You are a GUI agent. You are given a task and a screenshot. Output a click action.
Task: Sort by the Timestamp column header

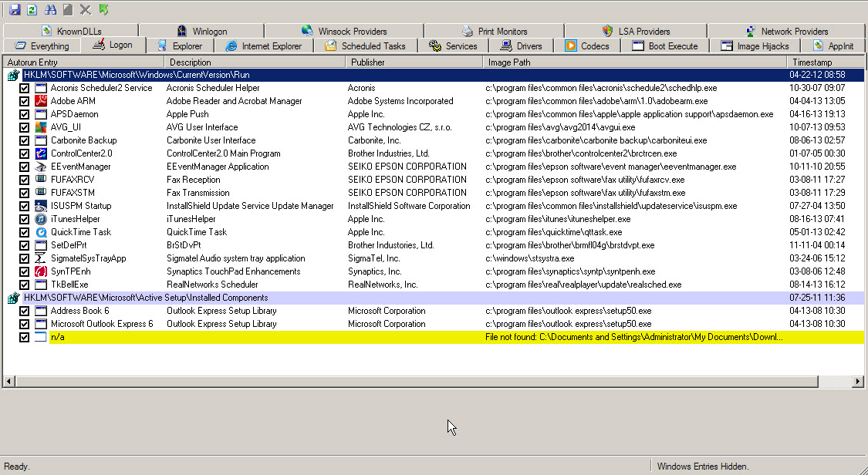tap(826, 62)
